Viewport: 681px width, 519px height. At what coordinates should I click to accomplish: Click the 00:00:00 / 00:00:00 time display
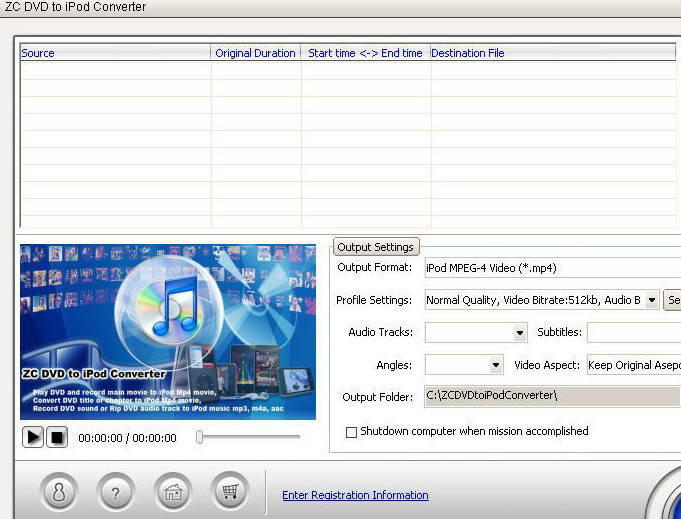pyautogui.click(x=127, y=438)
